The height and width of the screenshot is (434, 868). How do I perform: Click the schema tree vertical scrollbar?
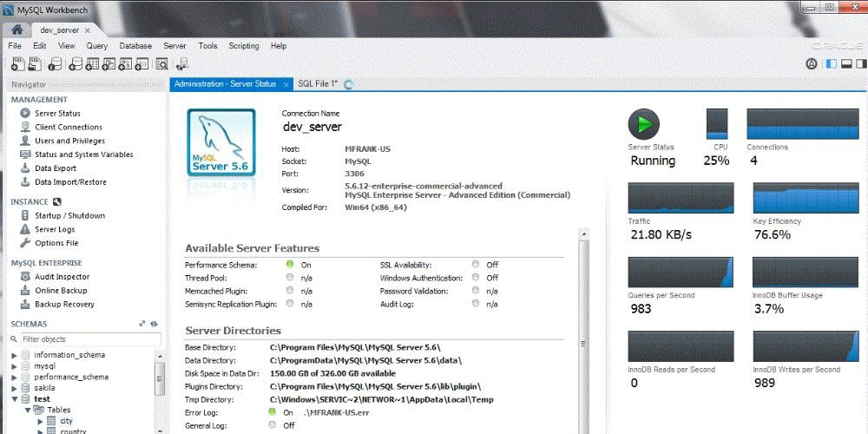[160, 378]
